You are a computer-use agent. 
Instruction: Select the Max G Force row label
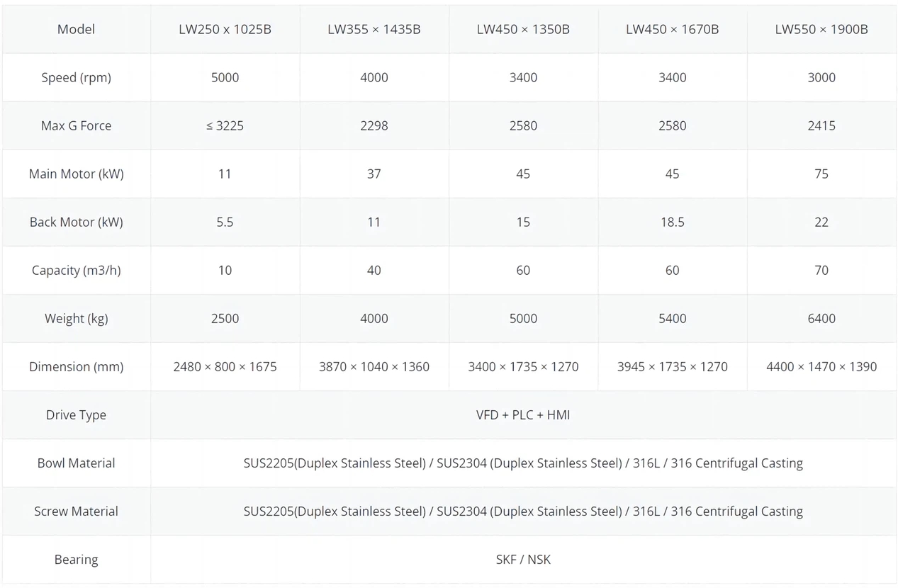click(76, 125)
